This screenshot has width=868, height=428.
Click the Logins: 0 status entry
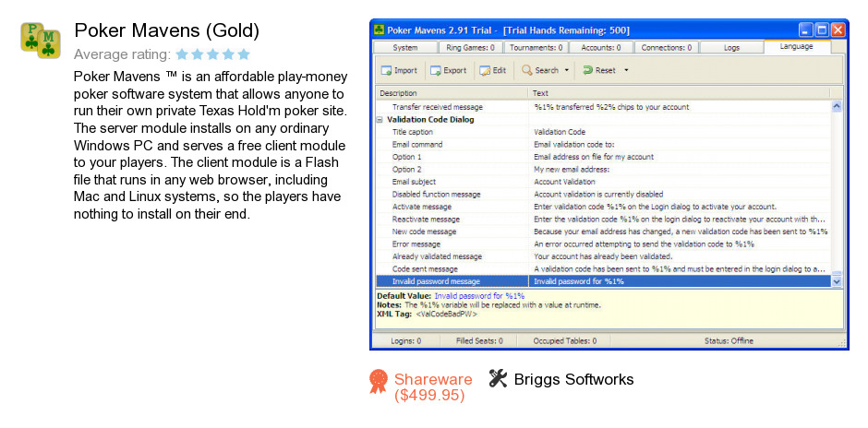pos(405,341)
